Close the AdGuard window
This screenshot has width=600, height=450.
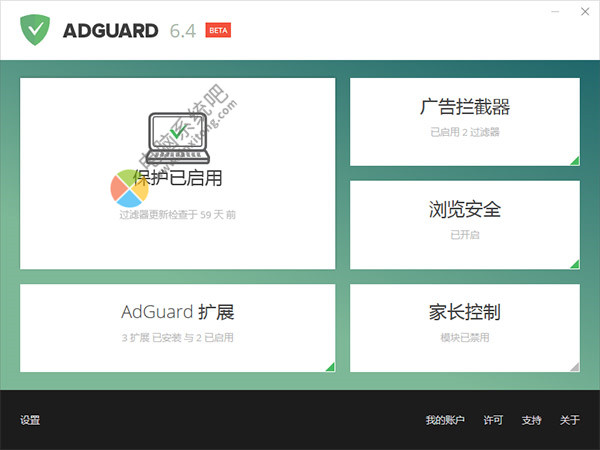(x=585, y=12)
